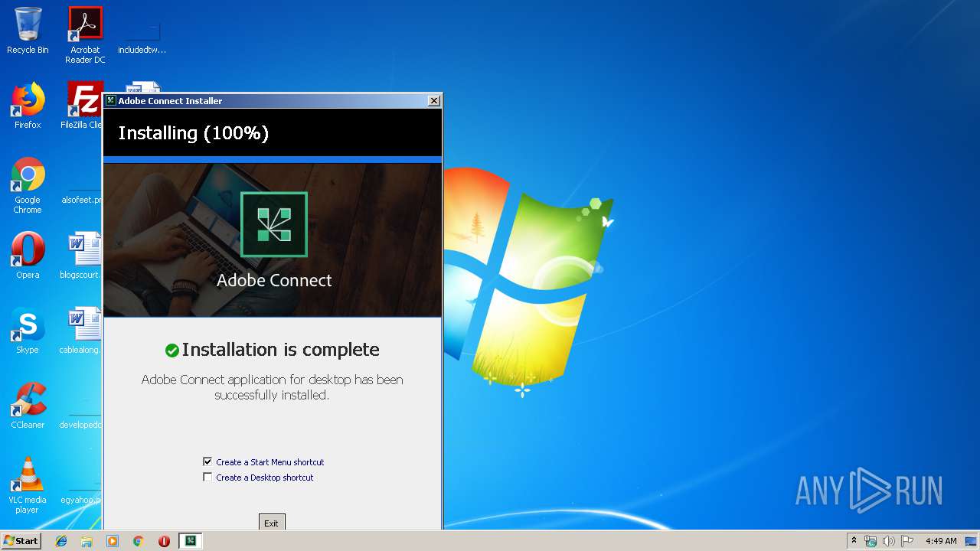Click the 4:49 AM clock
Screen dimensions: 980x551
(x=941, y=541)
